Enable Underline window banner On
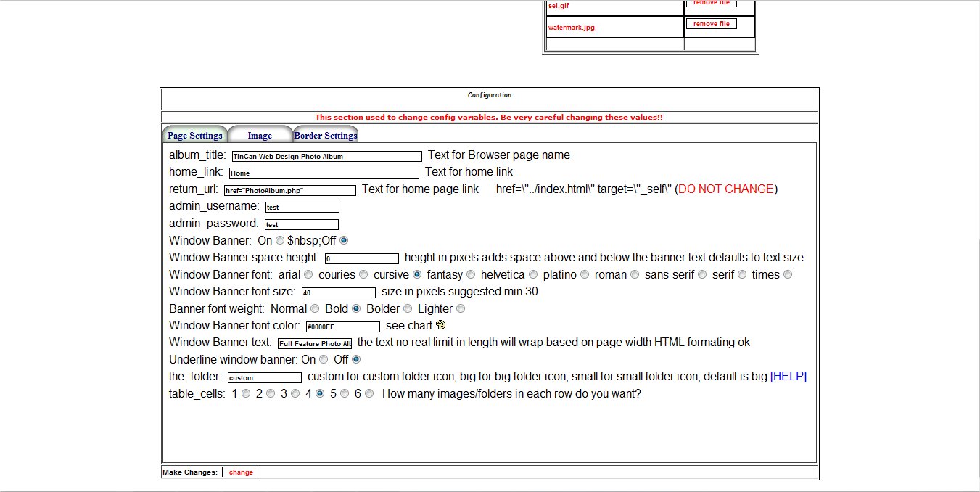 point(324,359)
